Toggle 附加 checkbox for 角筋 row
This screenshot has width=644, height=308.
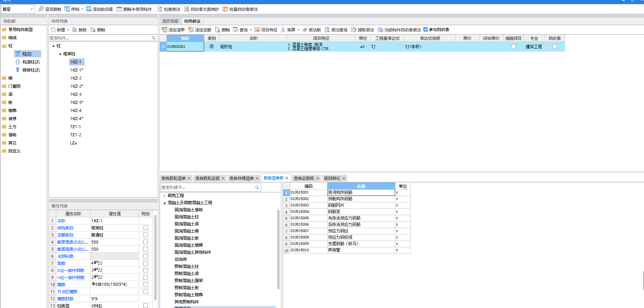click(x=146, y=263)
